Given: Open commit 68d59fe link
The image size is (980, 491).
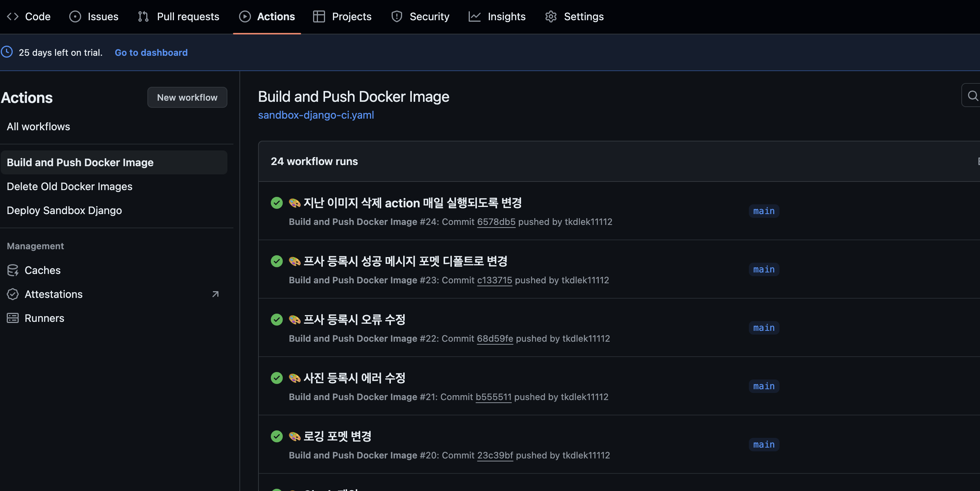Looking at the screenshot, I should coord(494,338).
